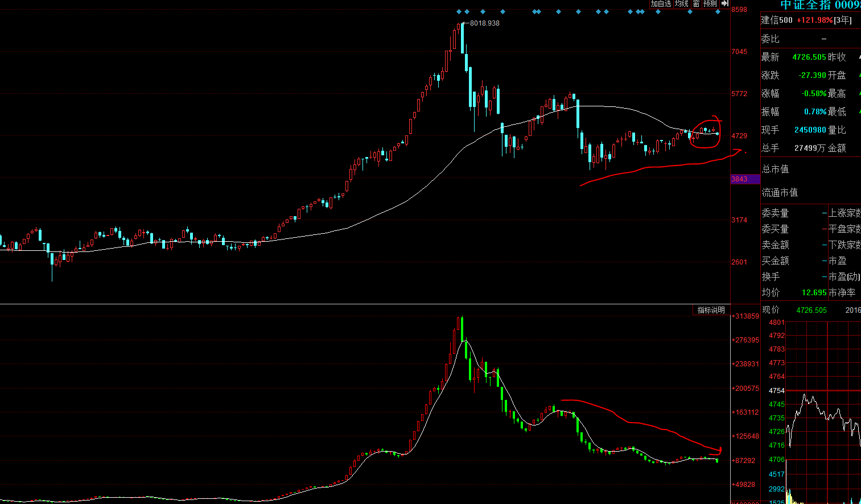Screen dimensions: 861x504
Task: Click the 委买量 label
Action: [775, 229]
